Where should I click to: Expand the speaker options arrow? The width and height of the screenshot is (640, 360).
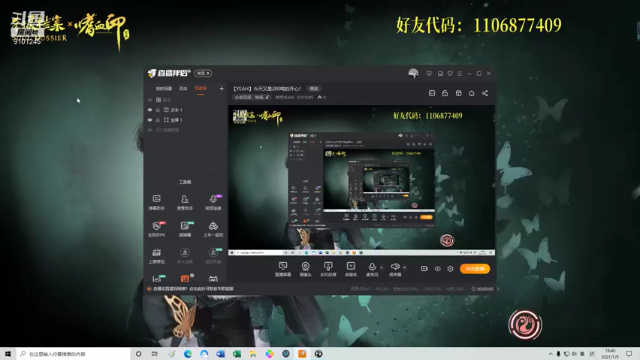(404, 267)
